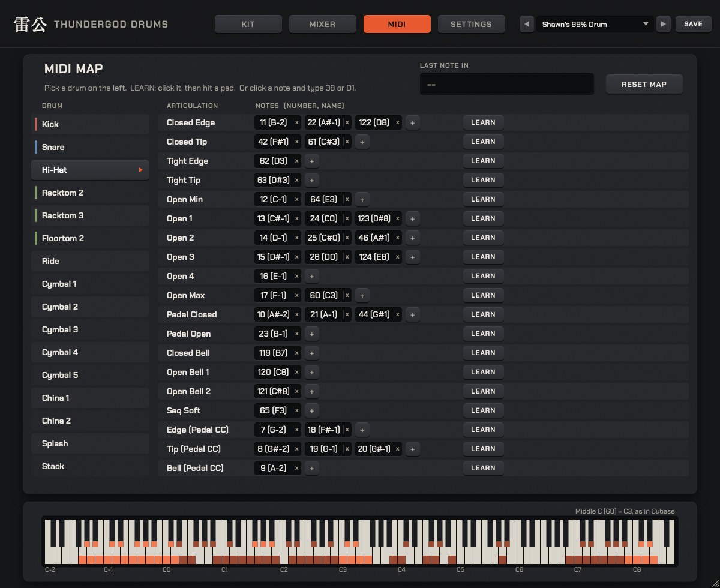The width and height of the screenshot is (720, 588).
Task: Go to the next preset arrow
Action: 663,24
